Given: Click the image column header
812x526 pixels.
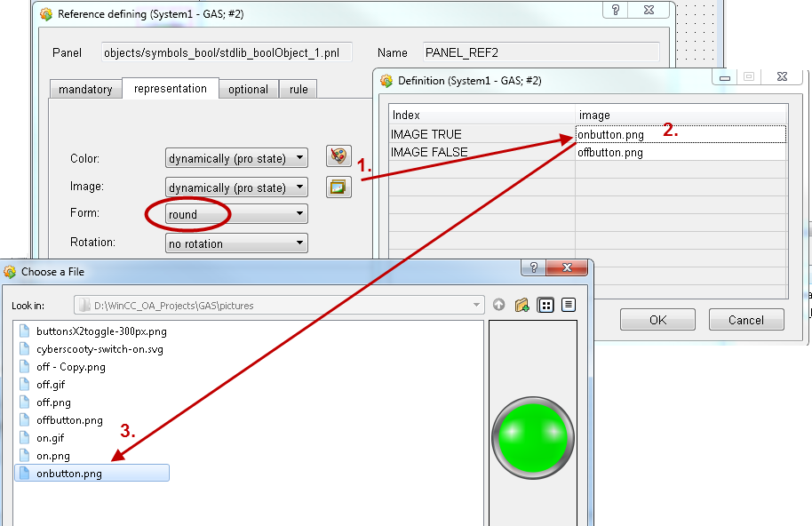Looking at the screenshot, I should (x=681, y=115).
